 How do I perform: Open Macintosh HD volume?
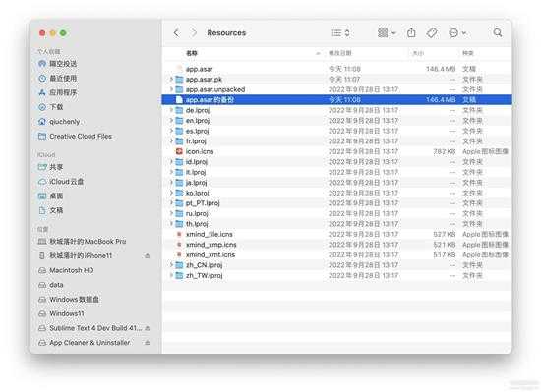[66, 270]
